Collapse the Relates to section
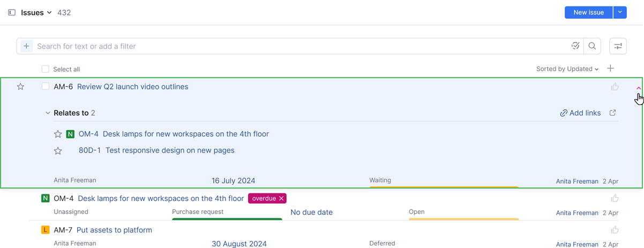Viewport: 644px width, 248px height. [x=48, y=113]
